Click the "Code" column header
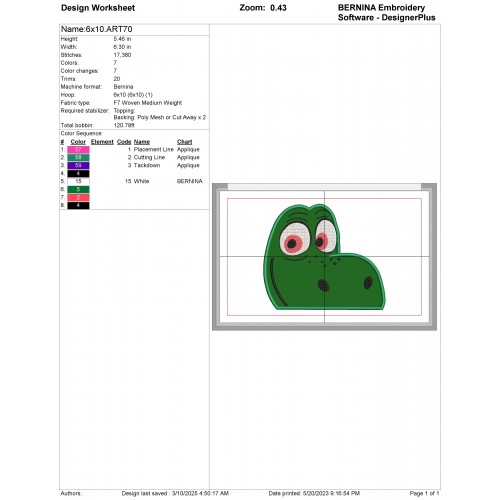500x500 pixels. pos(124,142)
